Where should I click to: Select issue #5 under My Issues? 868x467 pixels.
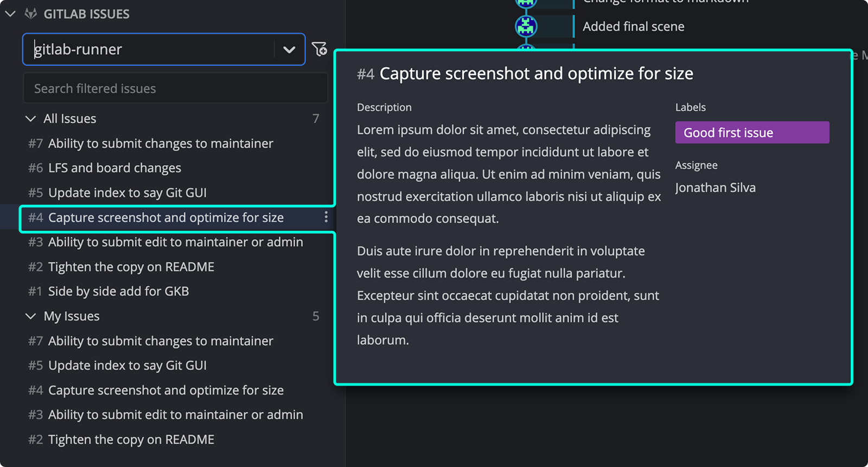127,365
